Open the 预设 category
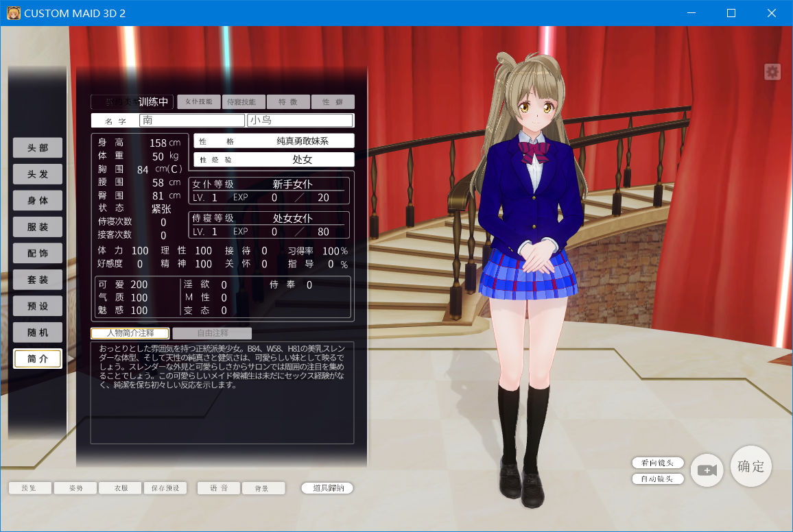This screenshot has width=793, height=532. (38, 306)
